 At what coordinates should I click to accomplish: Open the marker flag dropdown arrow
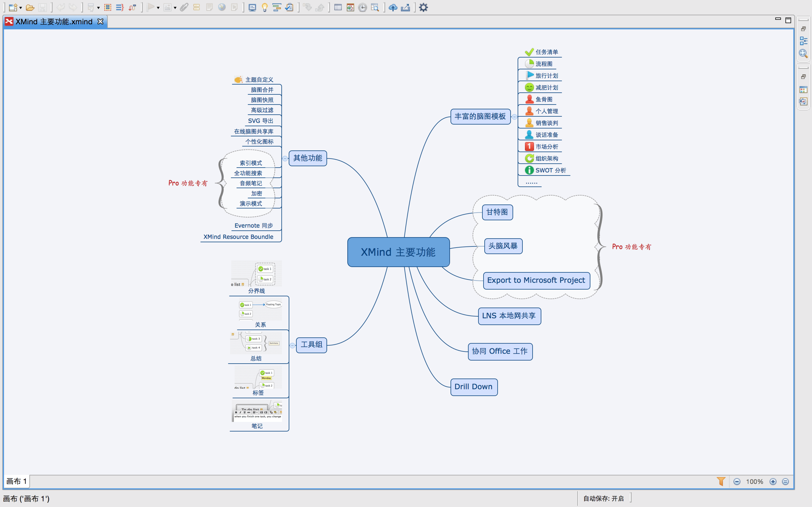tap(158, 8)
